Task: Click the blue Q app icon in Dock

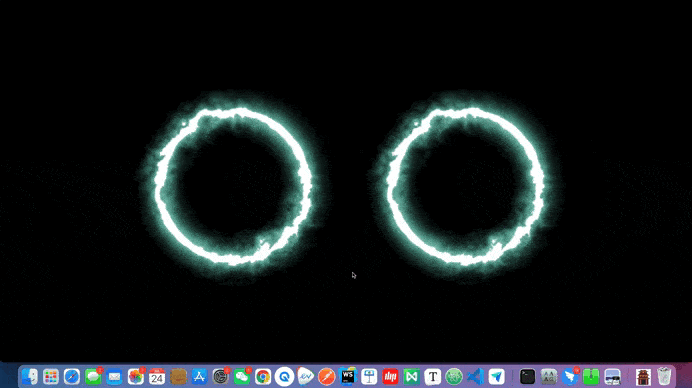Action: pos(284,377)
